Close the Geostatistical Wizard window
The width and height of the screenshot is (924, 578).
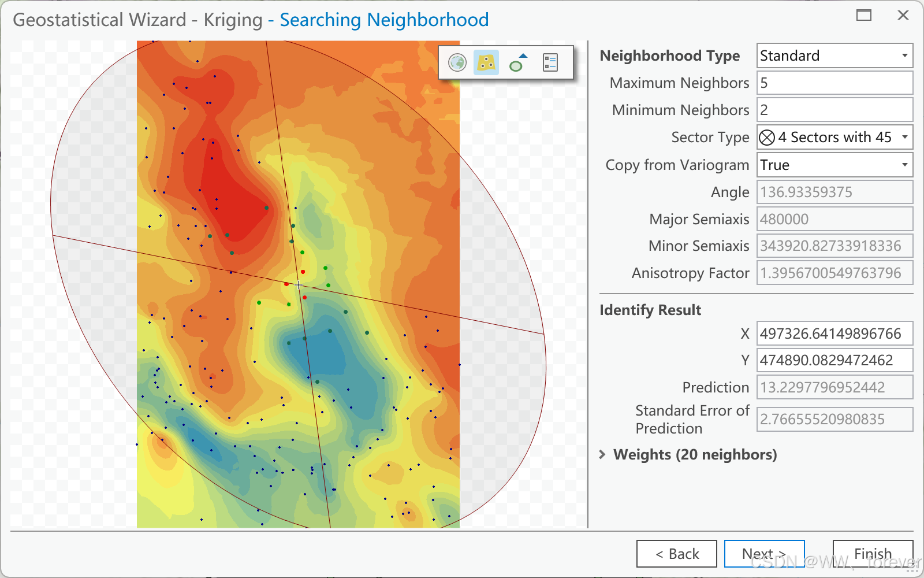(x=903, y=15)
